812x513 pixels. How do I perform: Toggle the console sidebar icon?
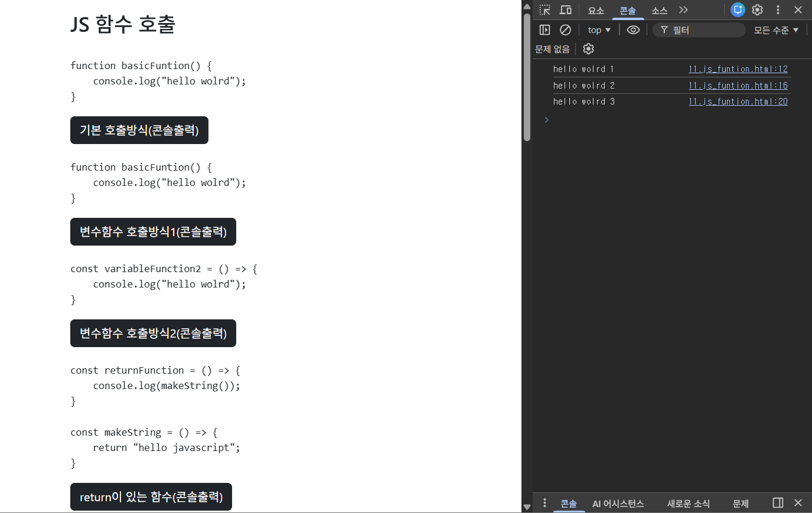tap(545, 30)
